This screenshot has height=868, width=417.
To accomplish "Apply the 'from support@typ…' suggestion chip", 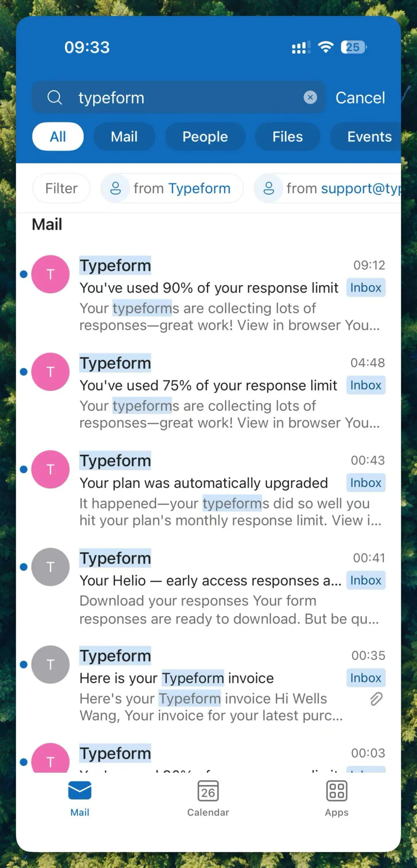I will tap(327, 188).
